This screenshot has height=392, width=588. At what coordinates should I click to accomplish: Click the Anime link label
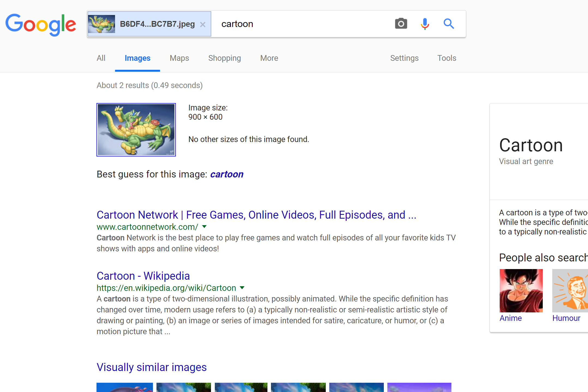[x=511, y=318]
